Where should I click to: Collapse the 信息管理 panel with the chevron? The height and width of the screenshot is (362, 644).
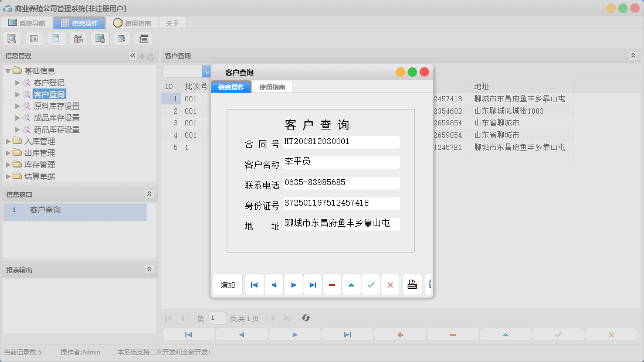coord(133,56)
